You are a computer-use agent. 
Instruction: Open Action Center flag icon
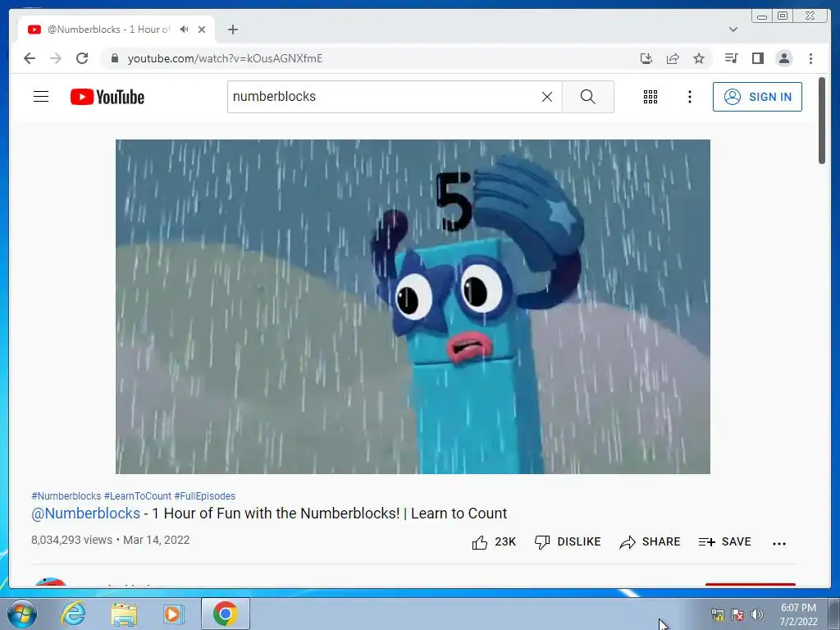pyautogui.click(x=737, y=614)
